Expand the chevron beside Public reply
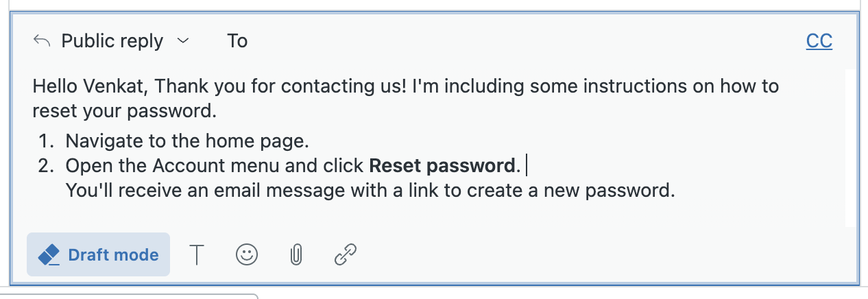Viewport: 868px width, 299px height. coord(182,41)
